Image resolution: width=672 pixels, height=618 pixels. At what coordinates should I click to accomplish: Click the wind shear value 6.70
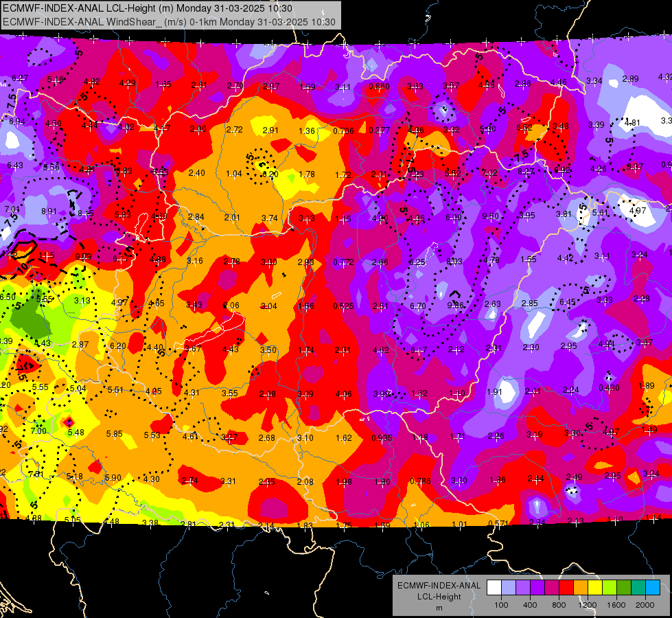417,306
